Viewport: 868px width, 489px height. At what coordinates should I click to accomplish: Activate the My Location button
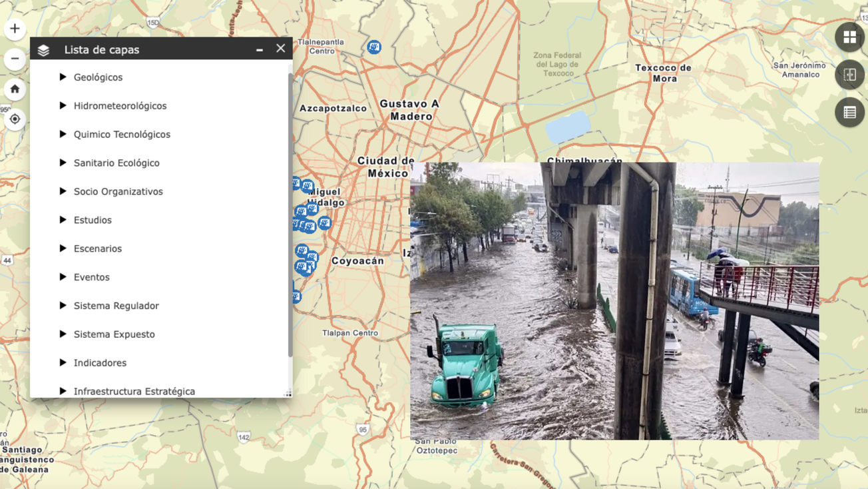15,119
